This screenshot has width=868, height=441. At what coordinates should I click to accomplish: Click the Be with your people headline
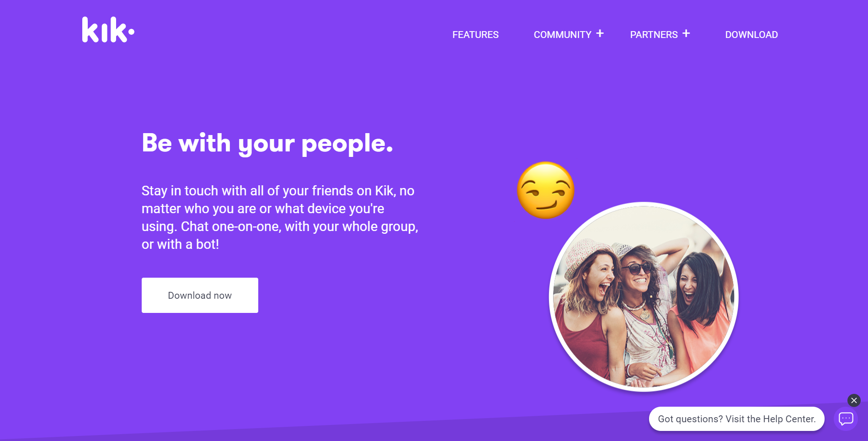[267, 144]
